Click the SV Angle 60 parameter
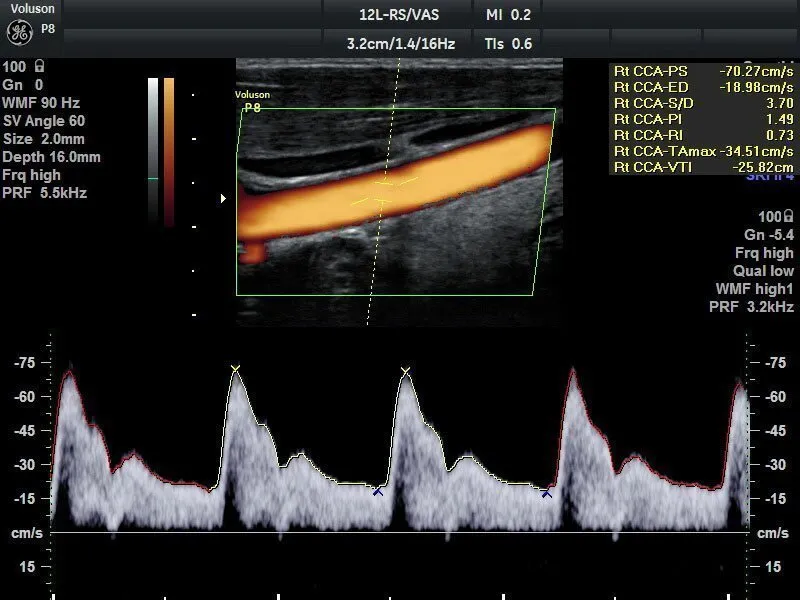Viewport: 800px width, 600px height. [x=43, y=121]
